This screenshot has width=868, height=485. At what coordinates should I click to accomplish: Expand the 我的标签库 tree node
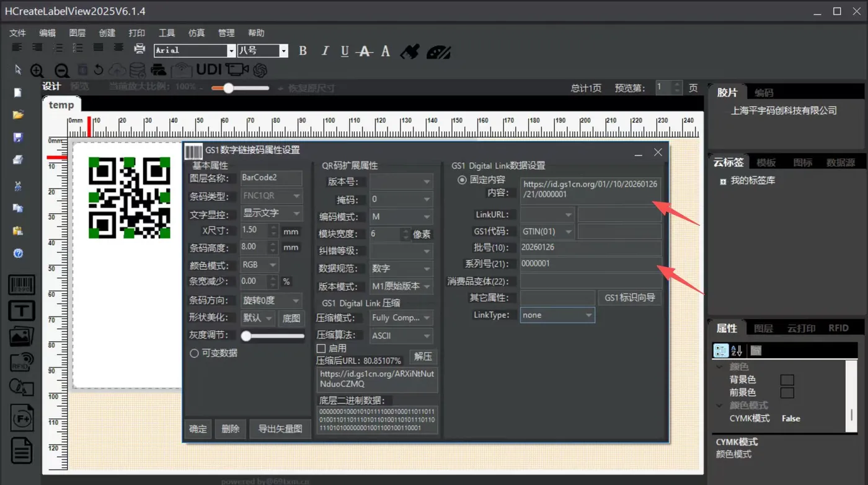click(723, 181)
